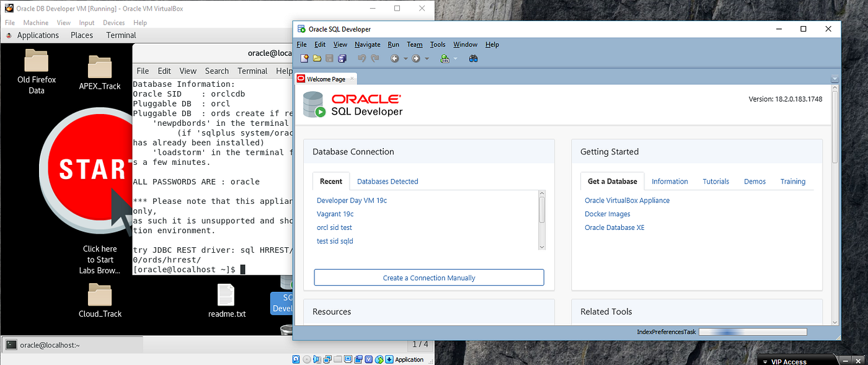
Task: Expand the Forward button history dropdown arrow
Action: tap(427, 59)
